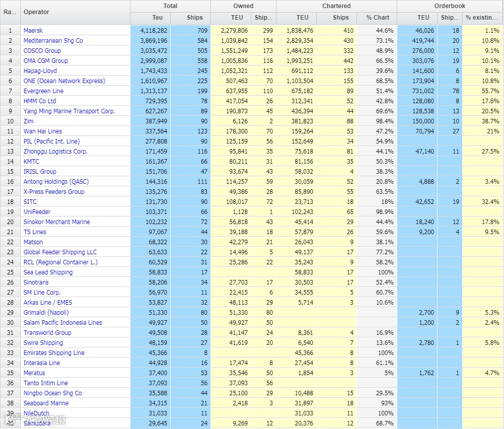Viewport: 504px width, 429px height.
Task: Open ONE (Ocean Network Express) link
Action: click(64, 81)
